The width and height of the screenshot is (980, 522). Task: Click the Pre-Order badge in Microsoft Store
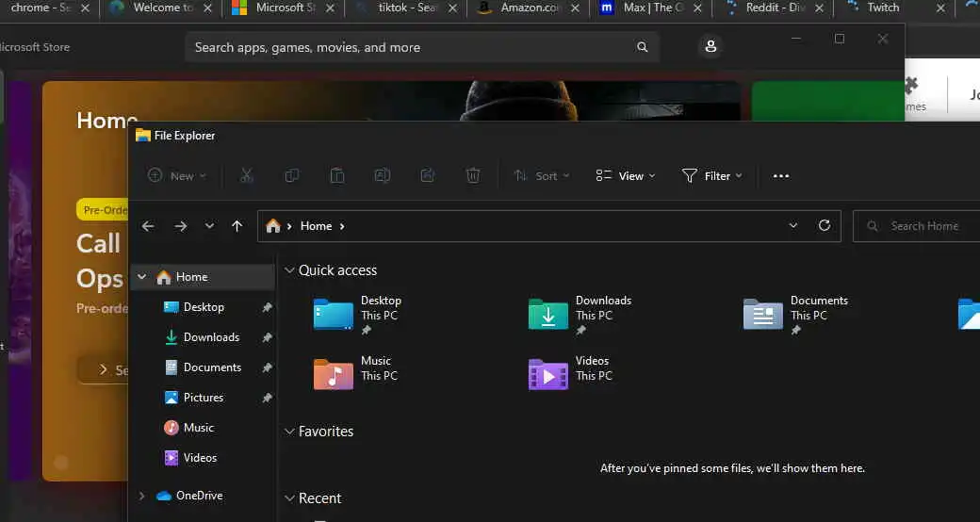[x=103, y=210]
